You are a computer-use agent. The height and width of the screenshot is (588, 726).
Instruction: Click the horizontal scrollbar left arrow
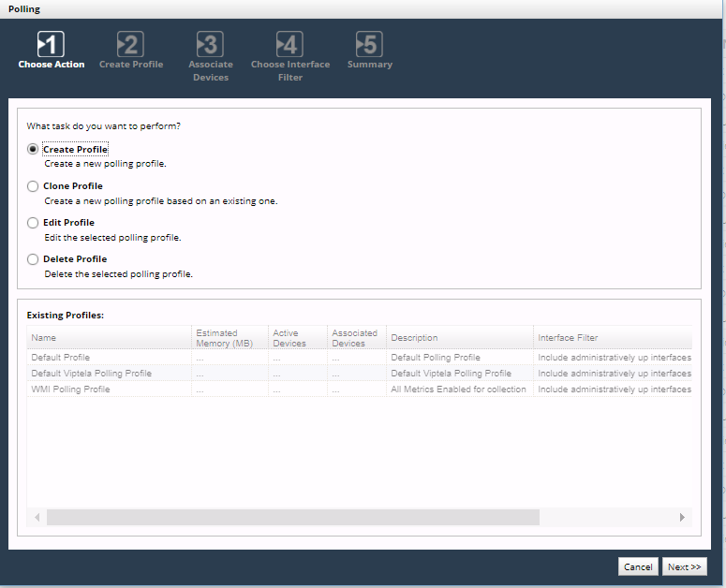pos(37,518)
